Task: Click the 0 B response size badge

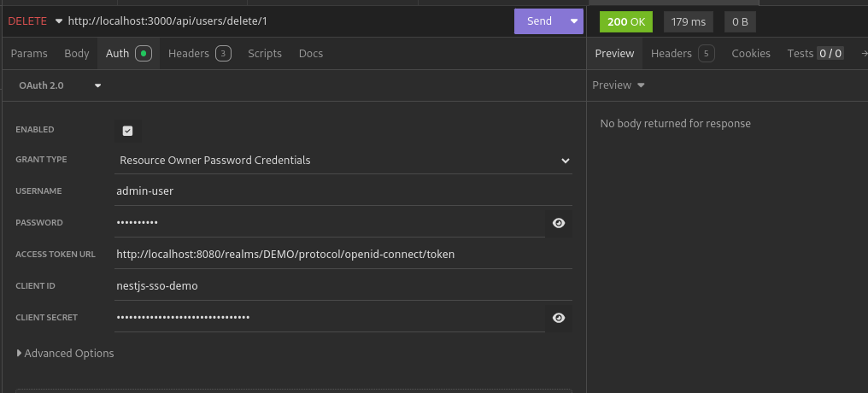Action: click(x=740, y=22)
